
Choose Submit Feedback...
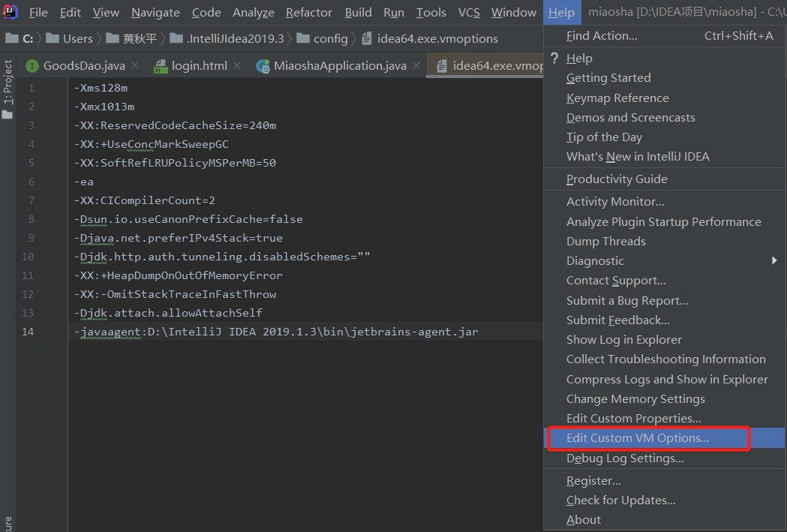pyautogui.click(x=665, y=320)
